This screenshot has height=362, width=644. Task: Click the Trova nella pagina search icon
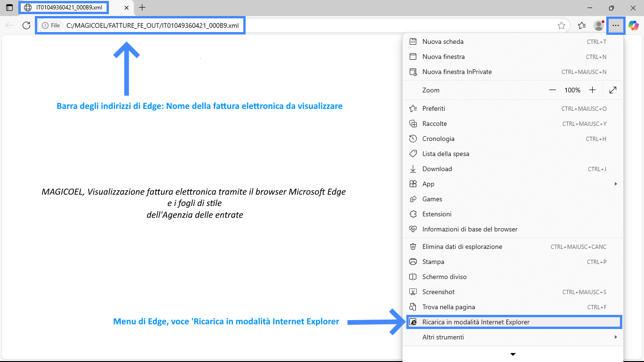pyautogui.click(x=413, y=307)
